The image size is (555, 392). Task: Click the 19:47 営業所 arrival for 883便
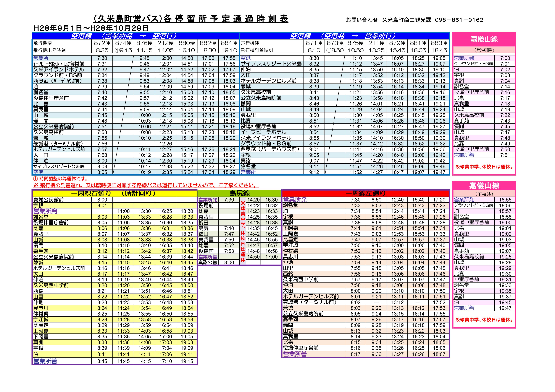click(439, 172)
